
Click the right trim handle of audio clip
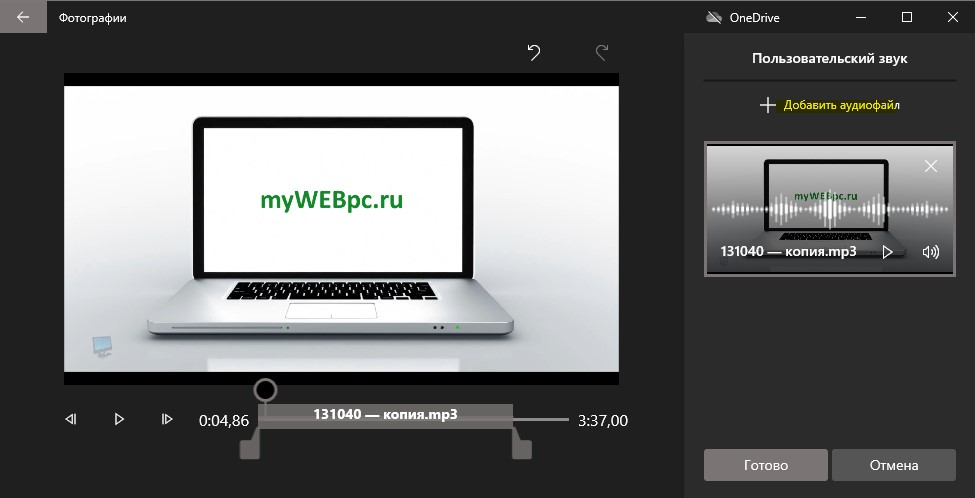(522, 449)
